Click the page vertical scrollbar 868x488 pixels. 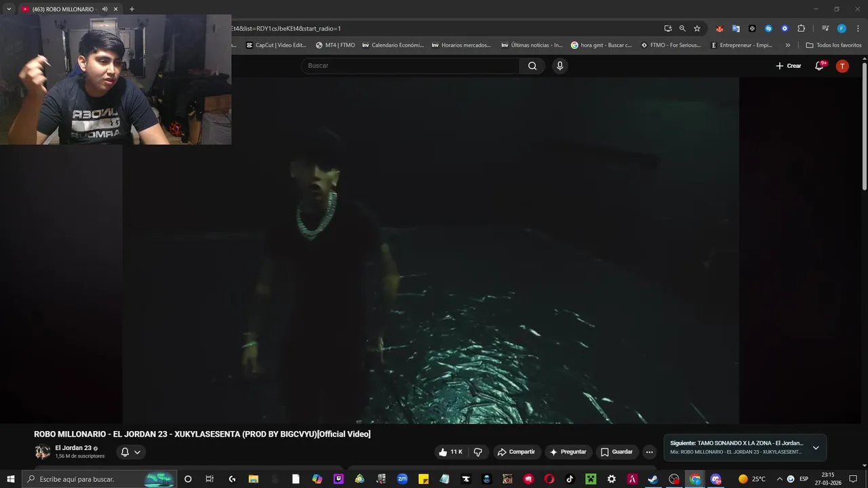(x=864, y=125)
